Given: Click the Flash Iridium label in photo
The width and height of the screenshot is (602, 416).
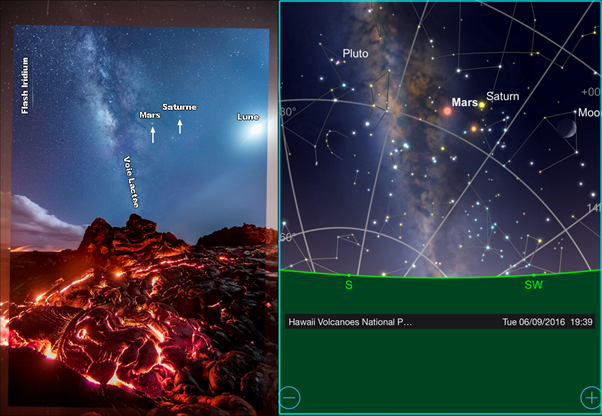Looking at the screenshot, I should pyautogui.click(x=25, y=86).
